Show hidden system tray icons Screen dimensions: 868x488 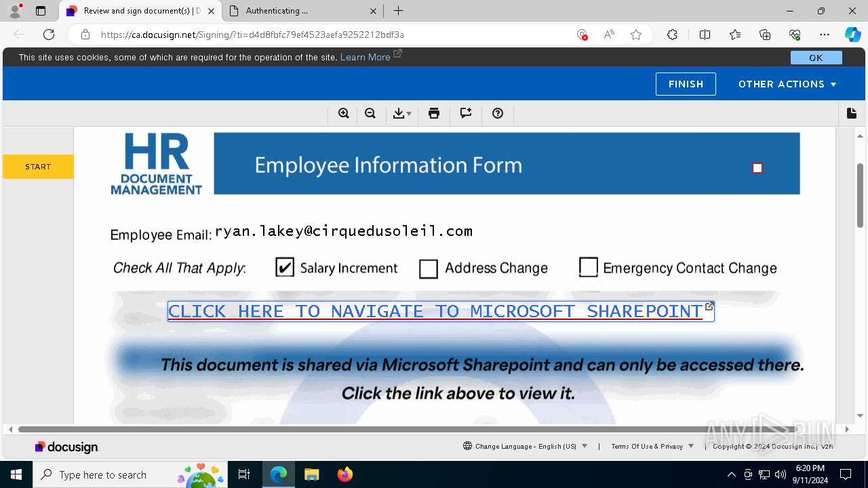(x=731, y=474)
